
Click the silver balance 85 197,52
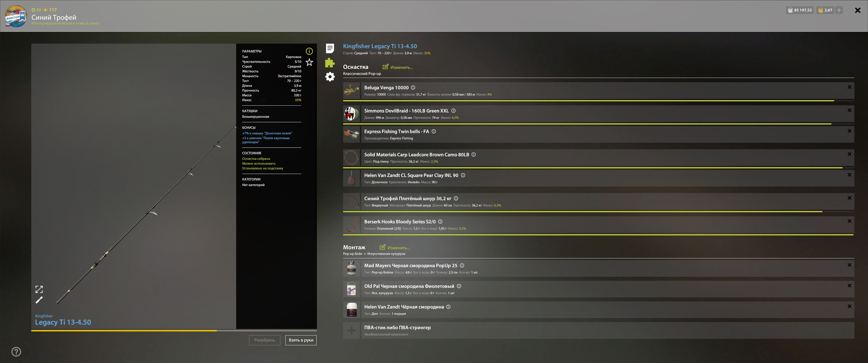(800, 10)
